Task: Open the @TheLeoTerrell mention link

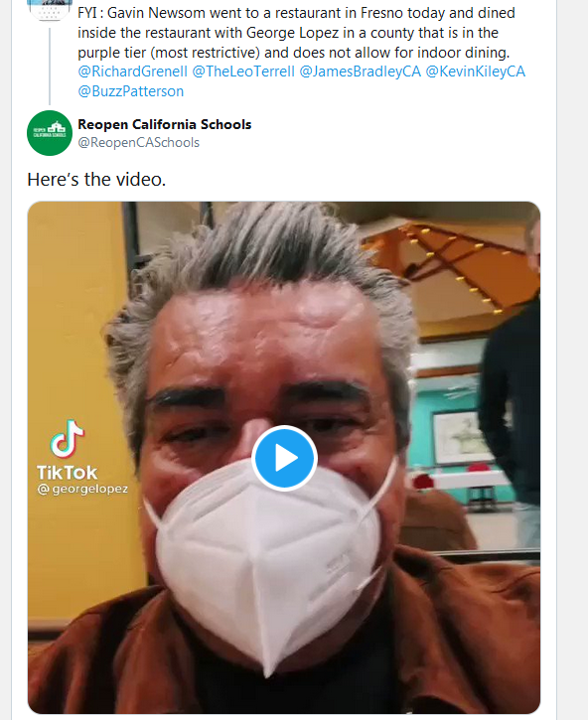Action: click(x=243, y=72)
